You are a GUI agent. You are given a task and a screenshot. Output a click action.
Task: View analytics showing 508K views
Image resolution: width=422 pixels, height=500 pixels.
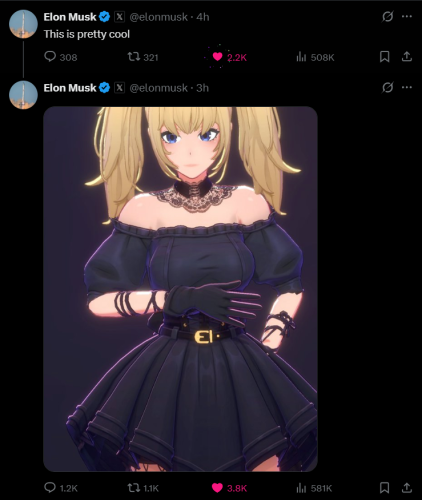(315, 57)
